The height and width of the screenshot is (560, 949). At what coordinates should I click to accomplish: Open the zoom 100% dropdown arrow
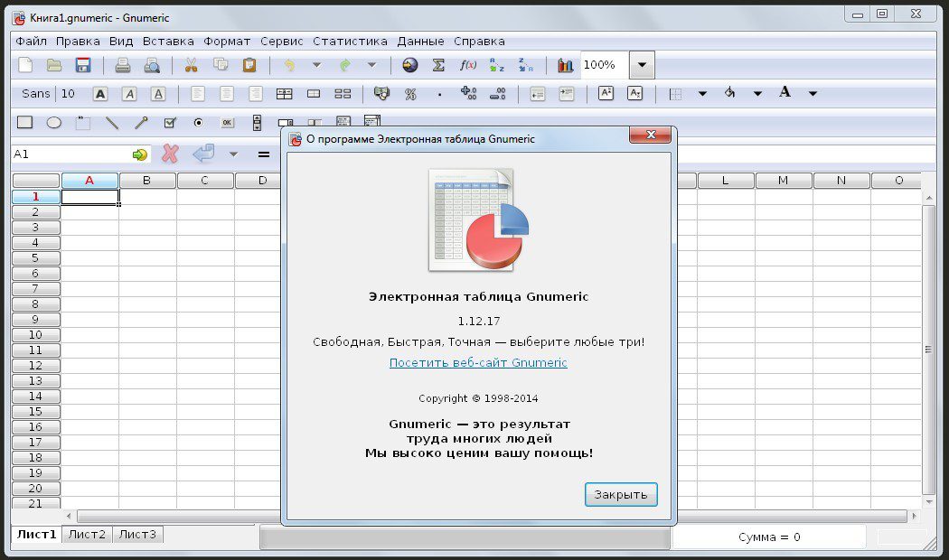642,65
